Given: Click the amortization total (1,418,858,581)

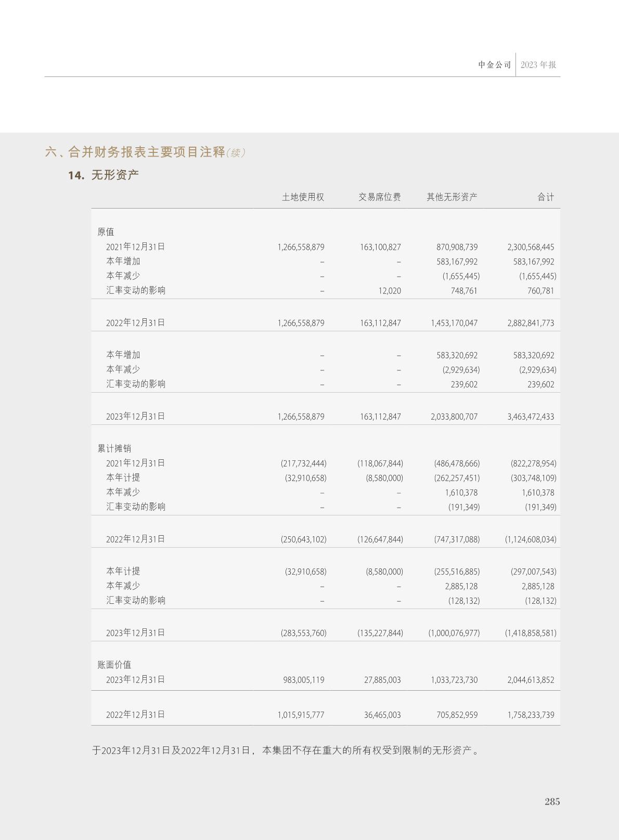Looking at the screenshot, I should point(530,633).
